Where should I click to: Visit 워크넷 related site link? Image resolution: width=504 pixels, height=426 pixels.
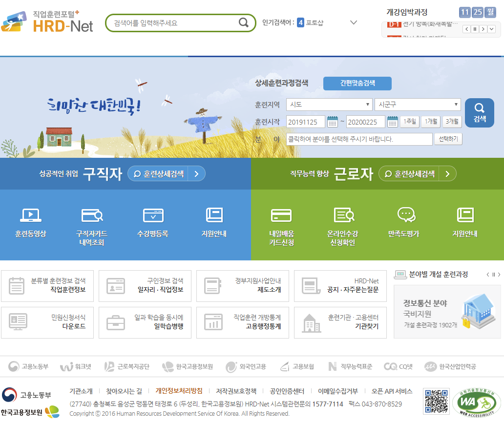point(76,366)
